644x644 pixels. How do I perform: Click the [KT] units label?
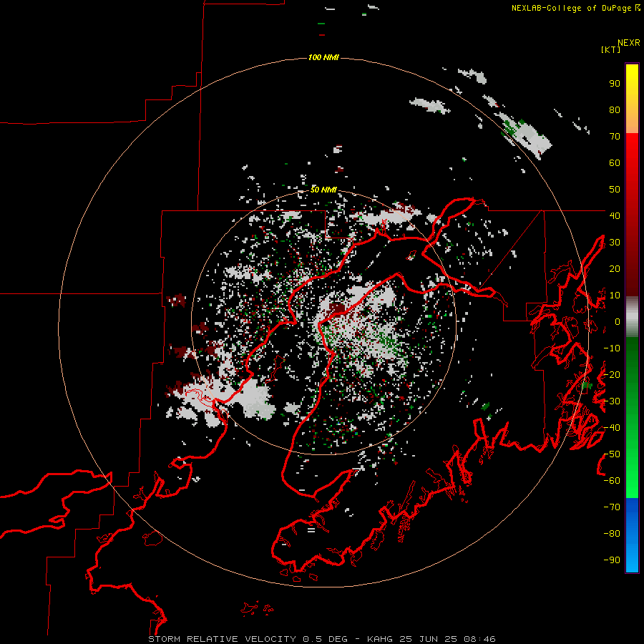click(x=611, y=49)
